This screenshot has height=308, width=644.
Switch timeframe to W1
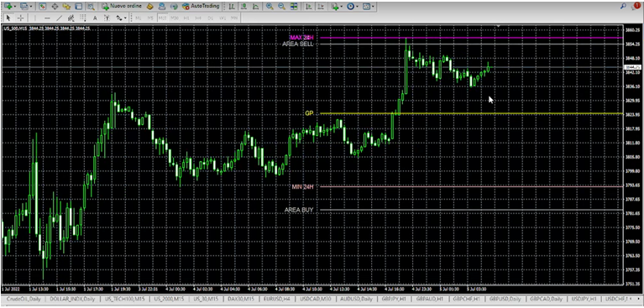tap(223, 18)
